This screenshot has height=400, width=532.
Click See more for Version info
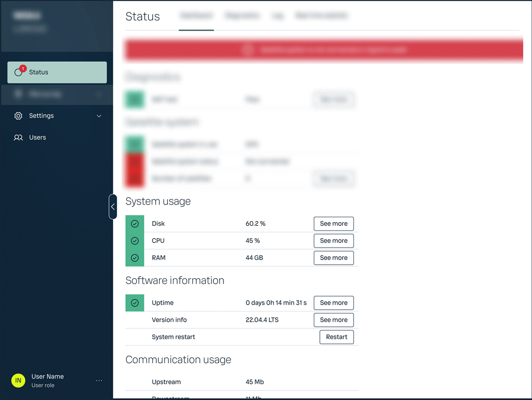click(334, 320)
